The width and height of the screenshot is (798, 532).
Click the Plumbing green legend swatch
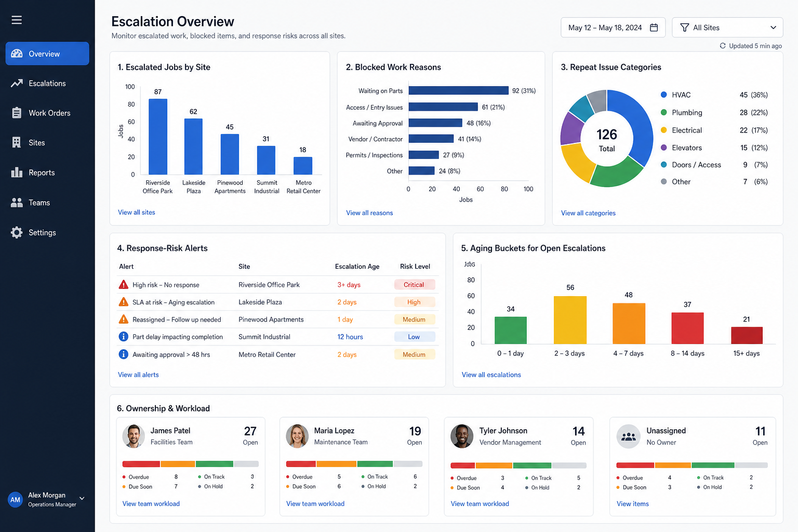663,112
